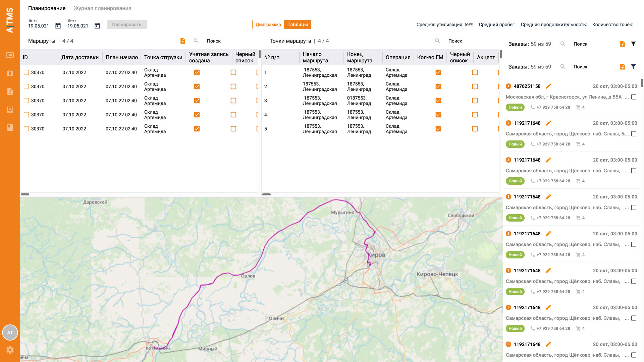The width and height of the screenshot is (644, 362).
Task: Switch view to Диаграмма
Action: tap(268, 24)
